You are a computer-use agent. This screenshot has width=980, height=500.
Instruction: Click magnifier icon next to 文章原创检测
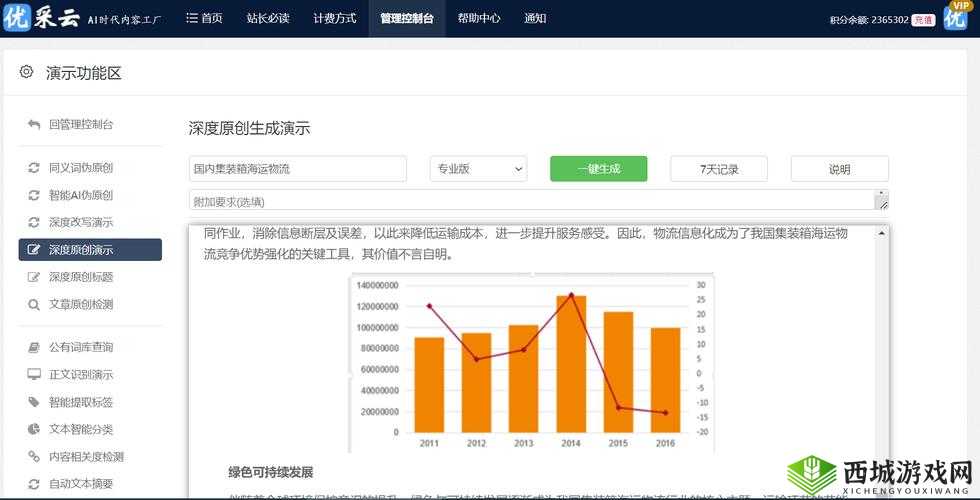coord(34,305)
